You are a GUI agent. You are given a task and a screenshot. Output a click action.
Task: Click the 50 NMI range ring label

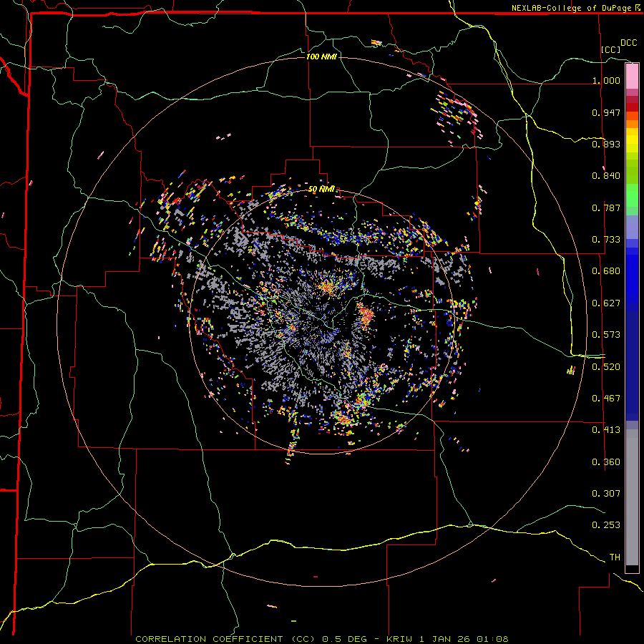[x=321, y=190]
